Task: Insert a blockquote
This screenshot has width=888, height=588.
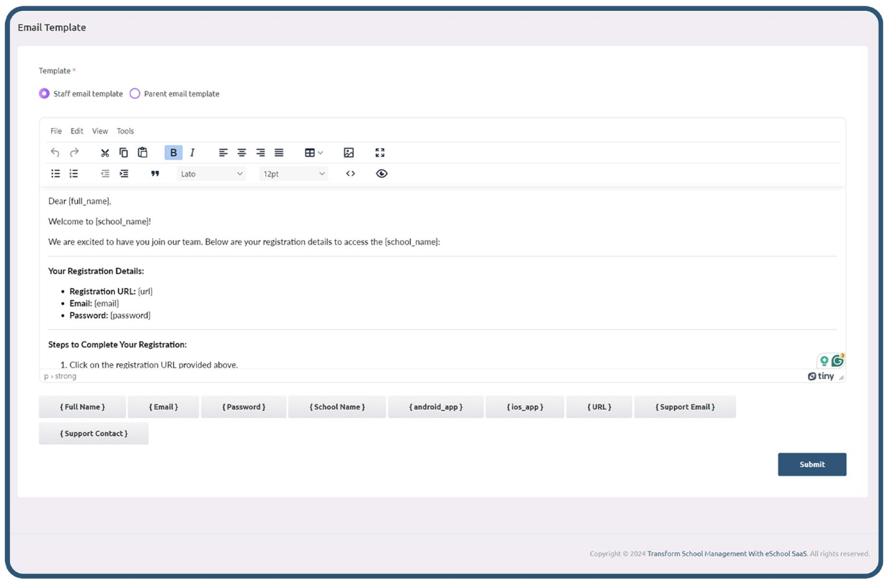Action: (x=155, y=174)
